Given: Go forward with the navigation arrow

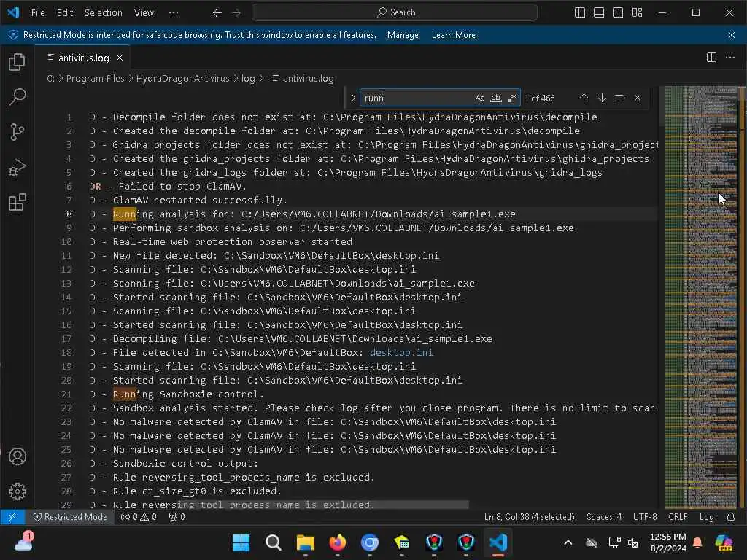Looking at the screenshot, I should pyautogui.click(x=236, y=13).
